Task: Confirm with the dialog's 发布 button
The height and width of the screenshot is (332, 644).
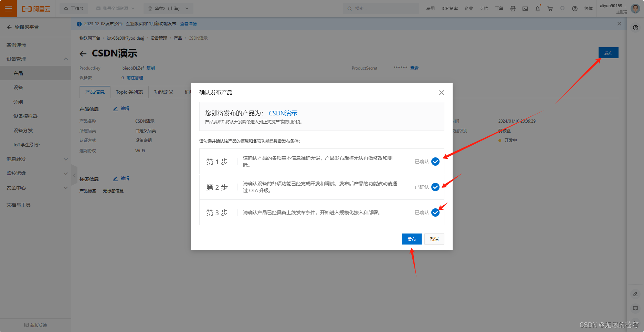Action: [x=412, y=239]
